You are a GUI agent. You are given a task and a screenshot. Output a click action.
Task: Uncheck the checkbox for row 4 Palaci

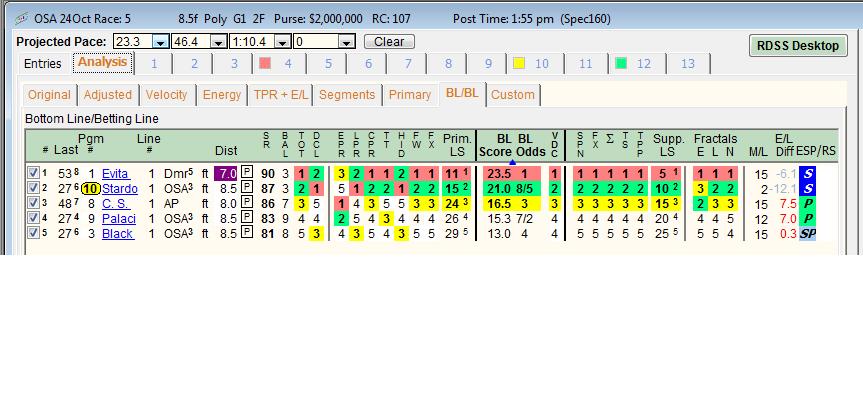click(33, 218)
